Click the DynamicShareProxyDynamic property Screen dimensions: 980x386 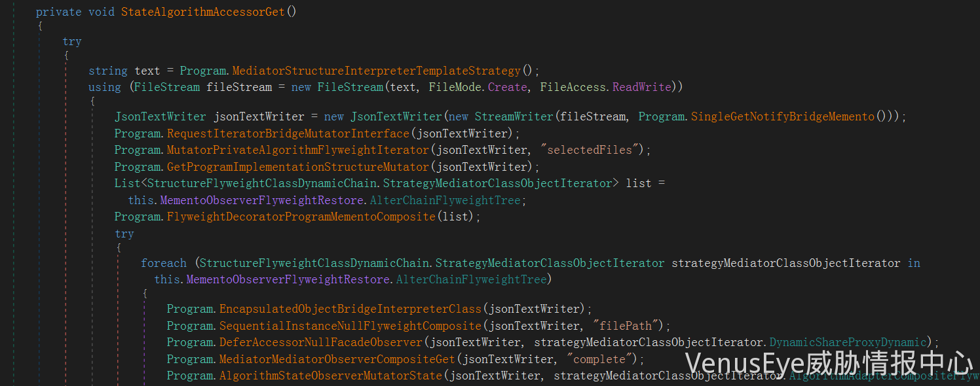(848, 342)
